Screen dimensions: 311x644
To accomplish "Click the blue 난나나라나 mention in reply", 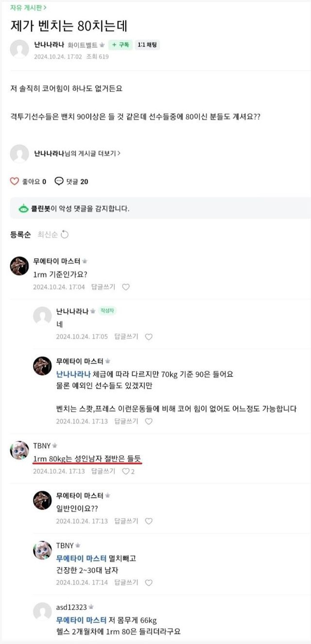I will point(73,374).
